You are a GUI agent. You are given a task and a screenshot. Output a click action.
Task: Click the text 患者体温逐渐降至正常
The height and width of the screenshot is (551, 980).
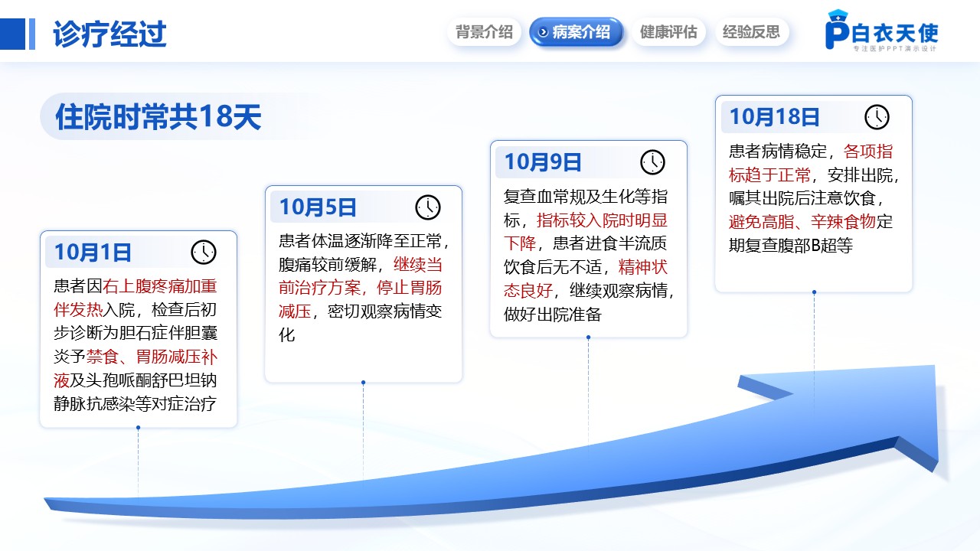tap(360, 241)
